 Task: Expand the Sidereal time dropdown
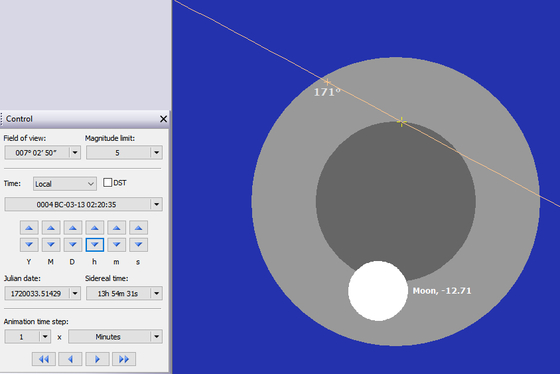click(x=156, y=293)
